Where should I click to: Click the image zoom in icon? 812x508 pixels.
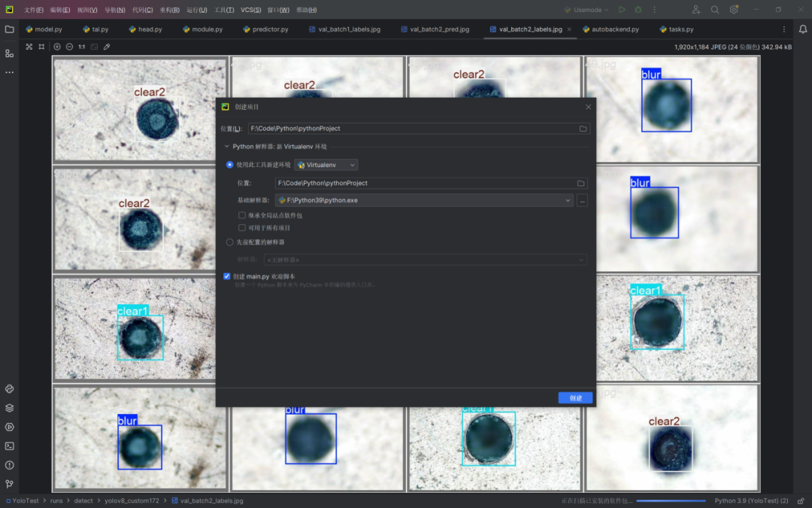(x=57, y=47)
